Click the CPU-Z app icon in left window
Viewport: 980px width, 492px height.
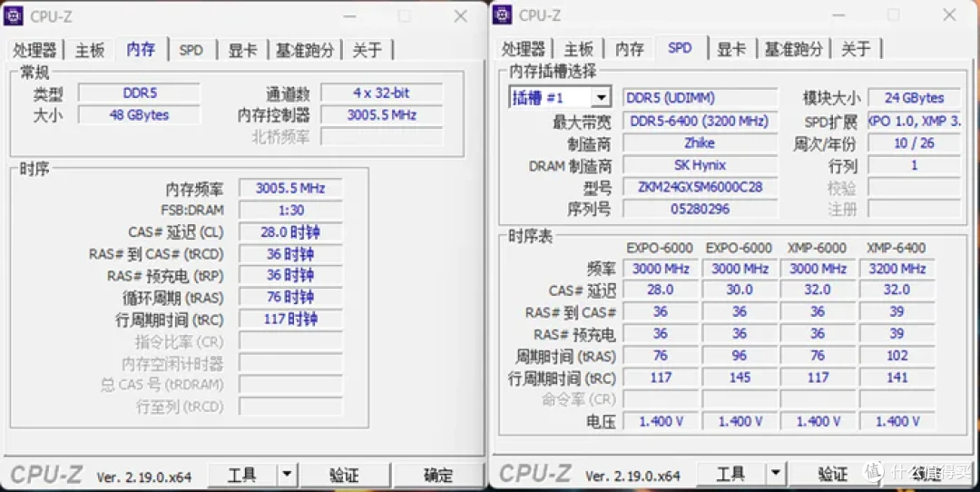14,15
